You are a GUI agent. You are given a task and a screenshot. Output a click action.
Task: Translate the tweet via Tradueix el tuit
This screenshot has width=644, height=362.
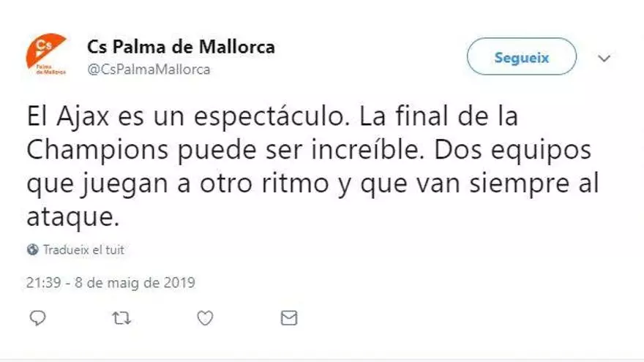pos(83,250)
